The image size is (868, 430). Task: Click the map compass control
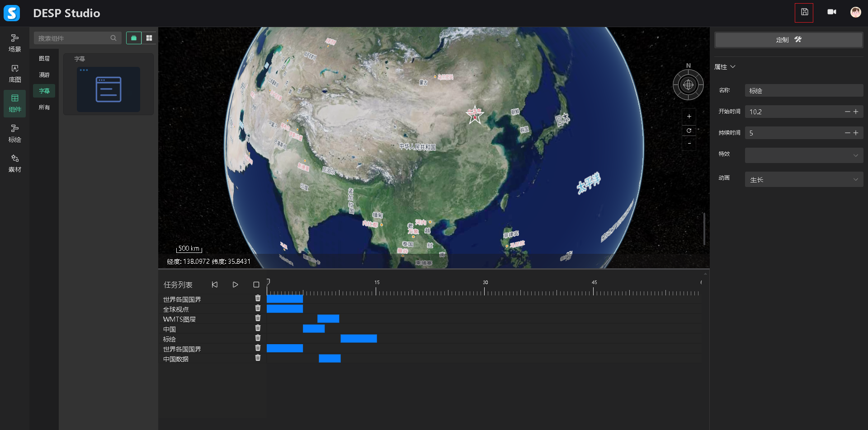pos(688,85)
